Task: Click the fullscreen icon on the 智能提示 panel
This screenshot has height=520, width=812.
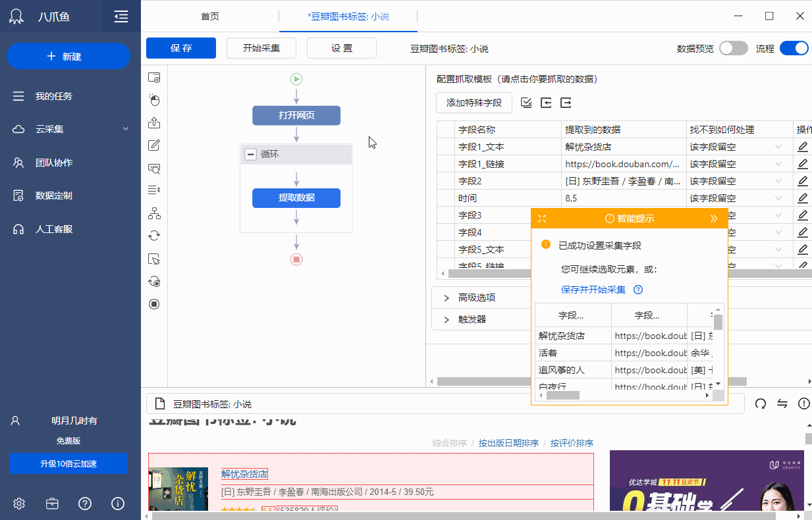Action: 542,219
